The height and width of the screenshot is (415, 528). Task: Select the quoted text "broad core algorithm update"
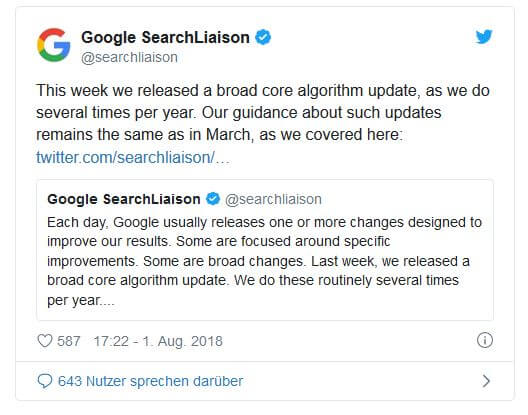[136, 280]
